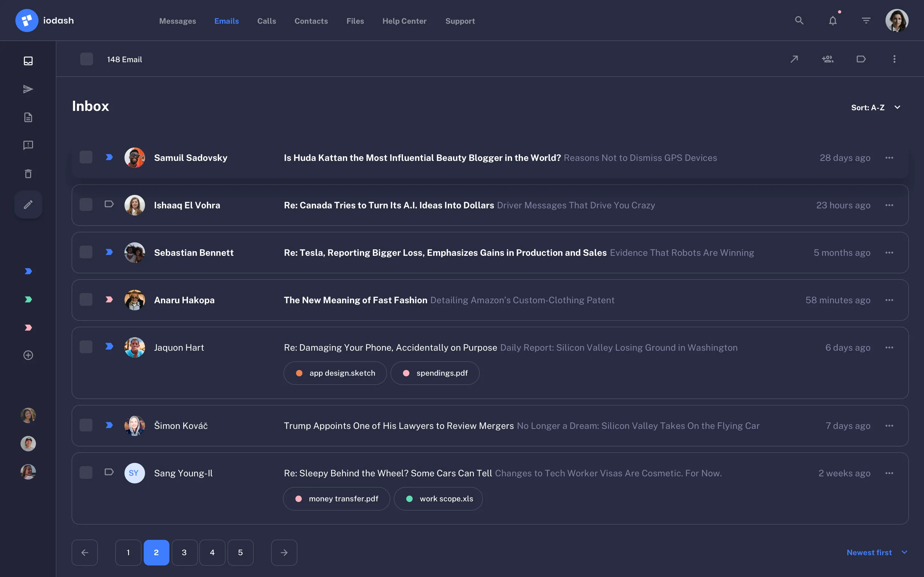The width and height of the screenshot is (924, 577).
Task: Open the kebab menu on Sebastian Bennett's email
Action: (890, 252)
